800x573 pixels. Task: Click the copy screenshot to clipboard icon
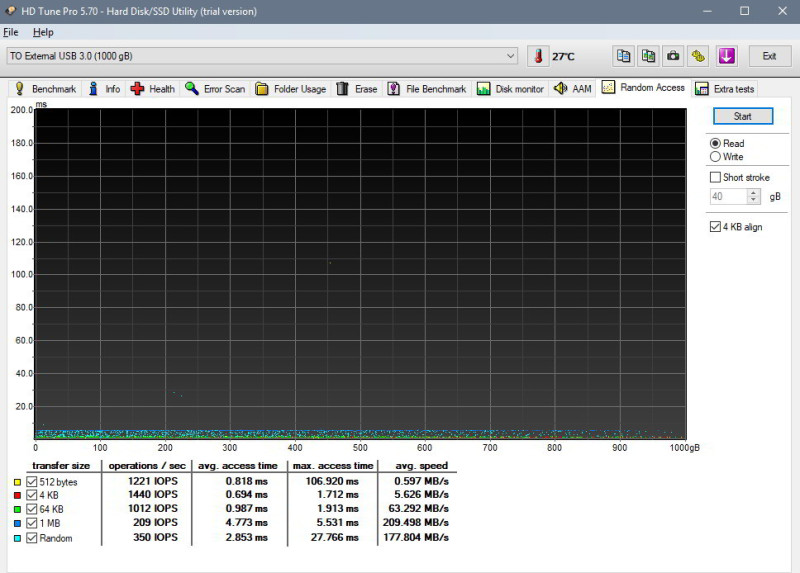(648, 56)
